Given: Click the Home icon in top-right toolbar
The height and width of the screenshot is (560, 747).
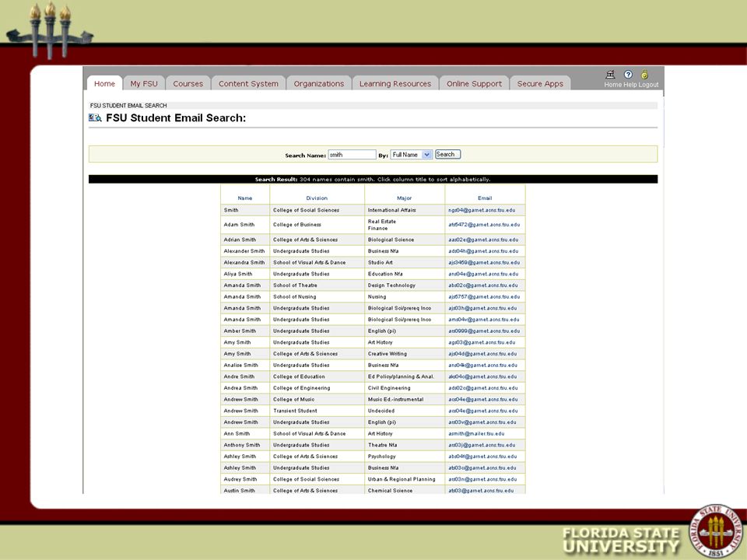Looking at the screenshot, I should coord(610,75).
